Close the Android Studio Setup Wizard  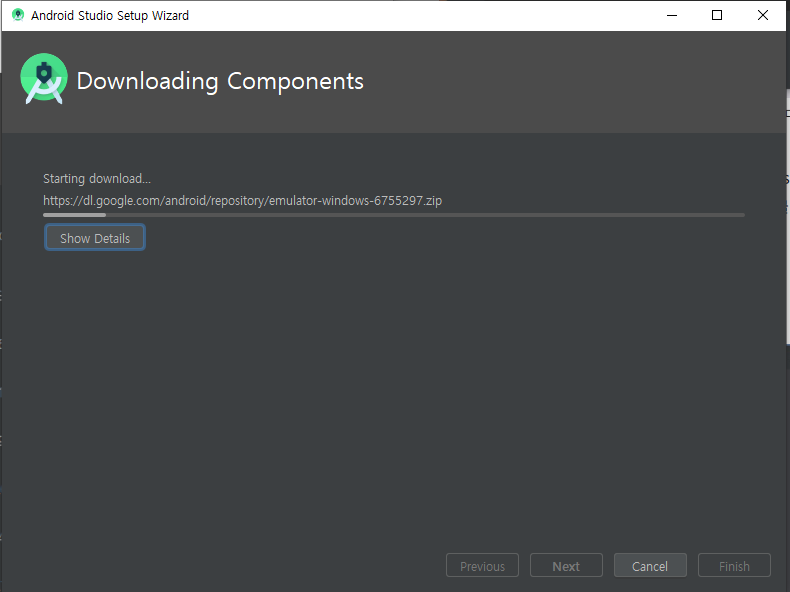[762, 15]
